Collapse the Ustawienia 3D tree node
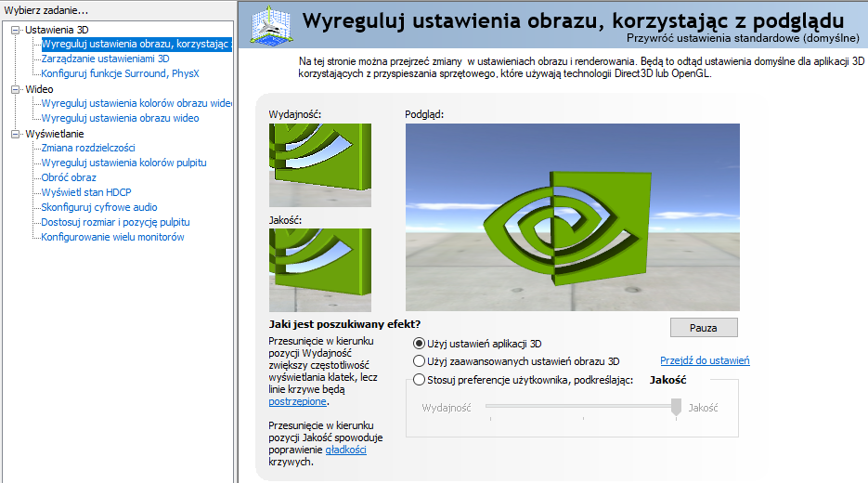868x483 pixels. (x=15, y=30)
